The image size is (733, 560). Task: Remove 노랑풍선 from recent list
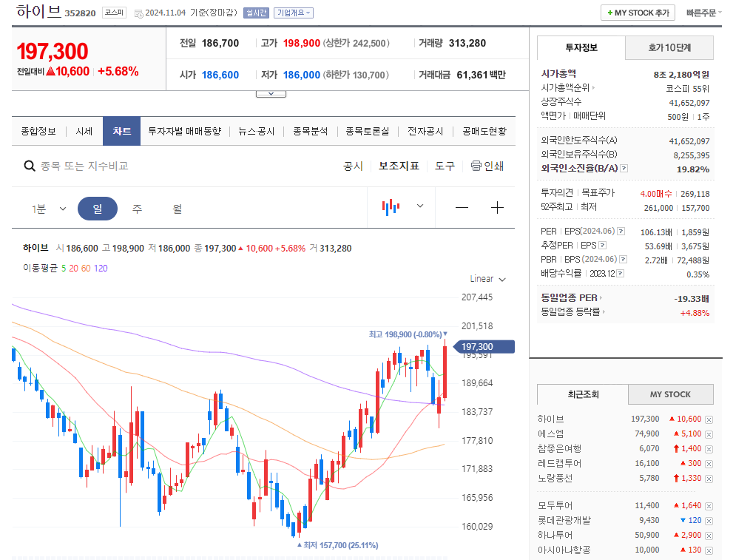point(709,479)
